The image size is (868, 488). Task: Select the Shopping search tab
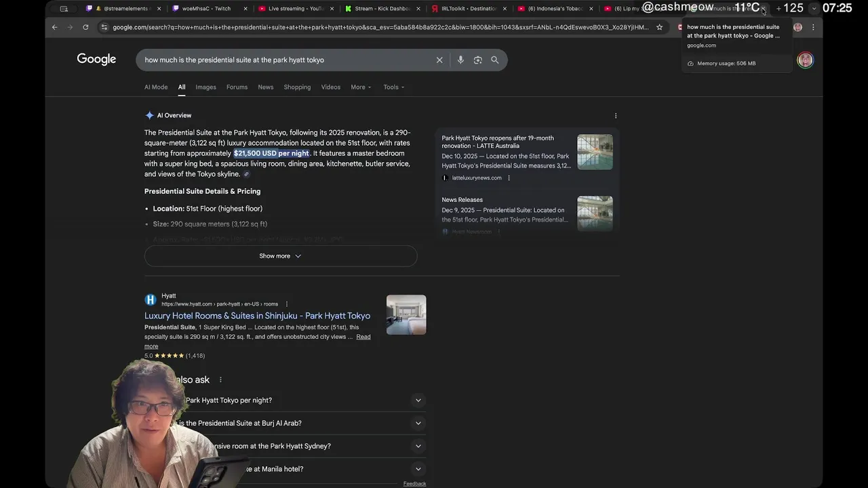[x=297, y=87]
